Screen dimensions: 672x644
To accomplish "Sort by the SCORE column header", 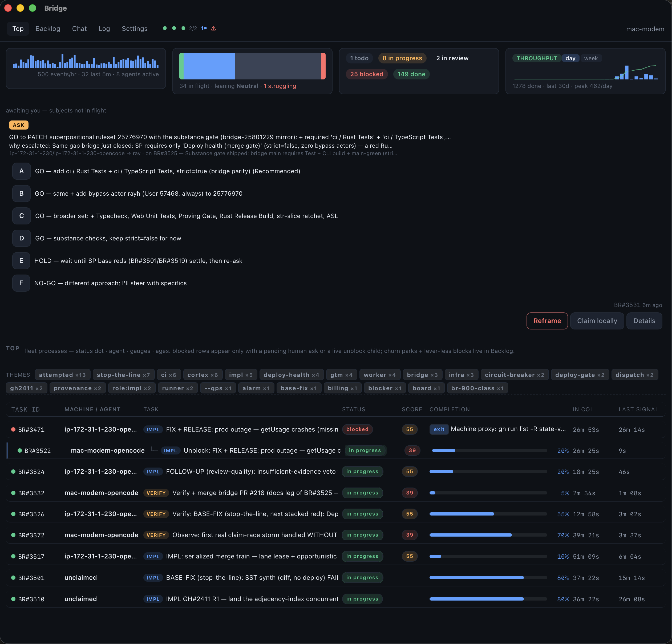I will [x=412, y=409].
